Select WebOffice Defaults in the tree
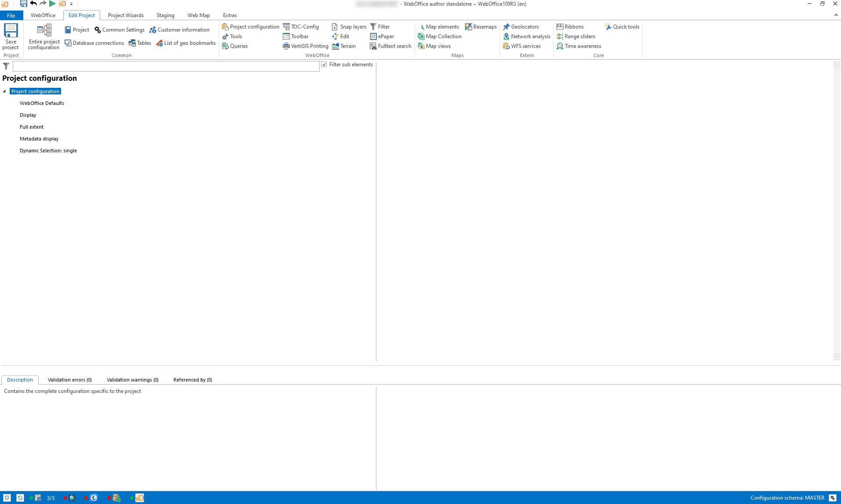 point(42,103)
